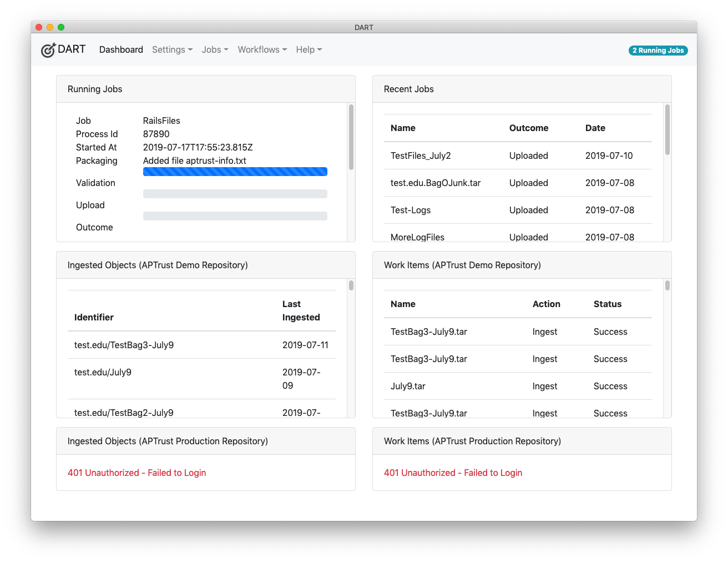Click the Recent Jobs panel scrollbar
Screen dimensions: 728x562
coord(668,130)
